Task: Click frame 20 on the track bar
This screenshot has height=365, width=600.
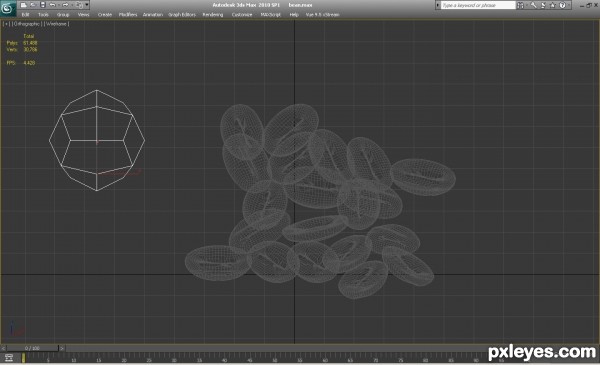Action: (124, 359)
